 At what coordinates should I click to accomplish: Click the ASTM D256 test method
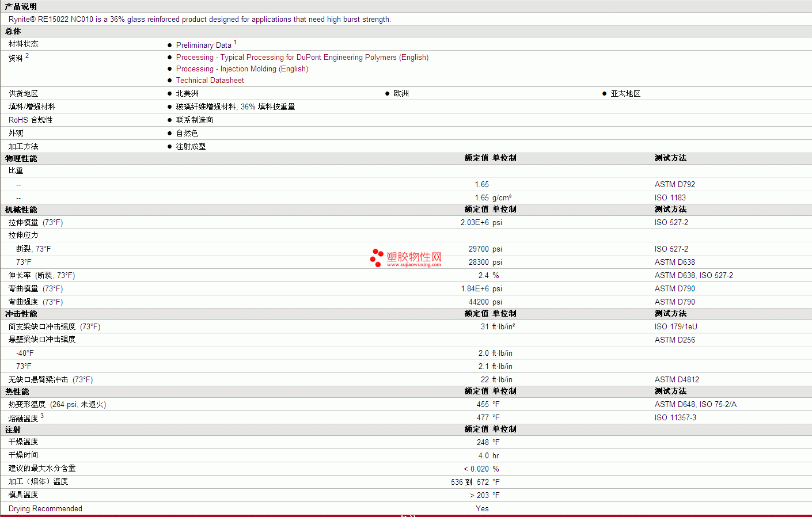[x=675, y=340]
